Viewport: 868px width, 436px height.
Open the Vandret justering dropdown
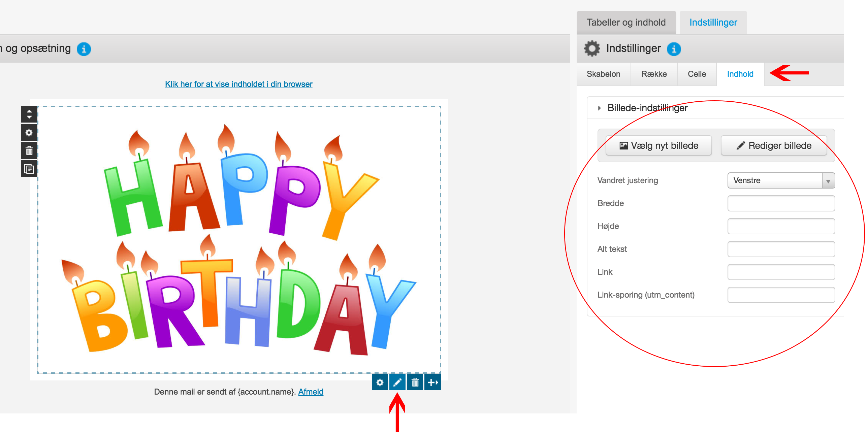click(781, 180)
